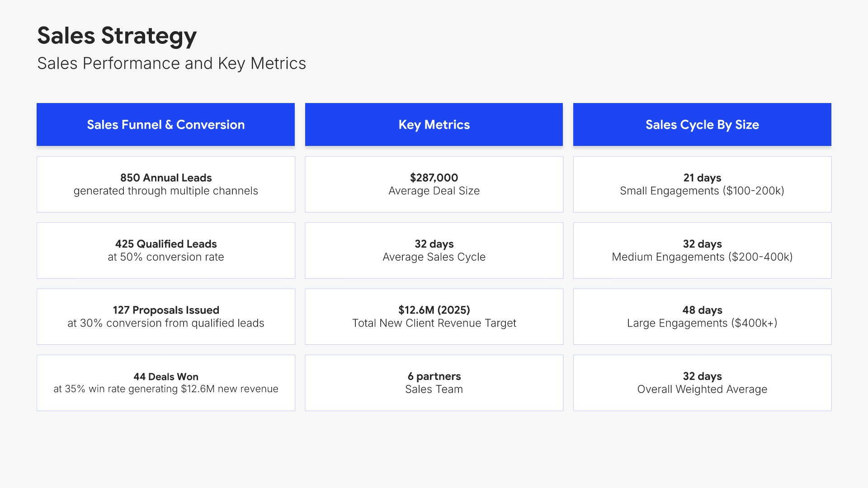Click the 'generated through multiple channels' text
The height and width of the screenshot is (488, 868).
click(165, 191)
